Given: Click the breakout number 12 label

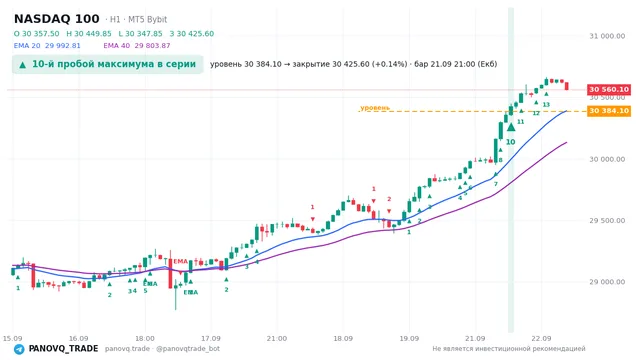Looking at the screenshot, I should (536, 113).
